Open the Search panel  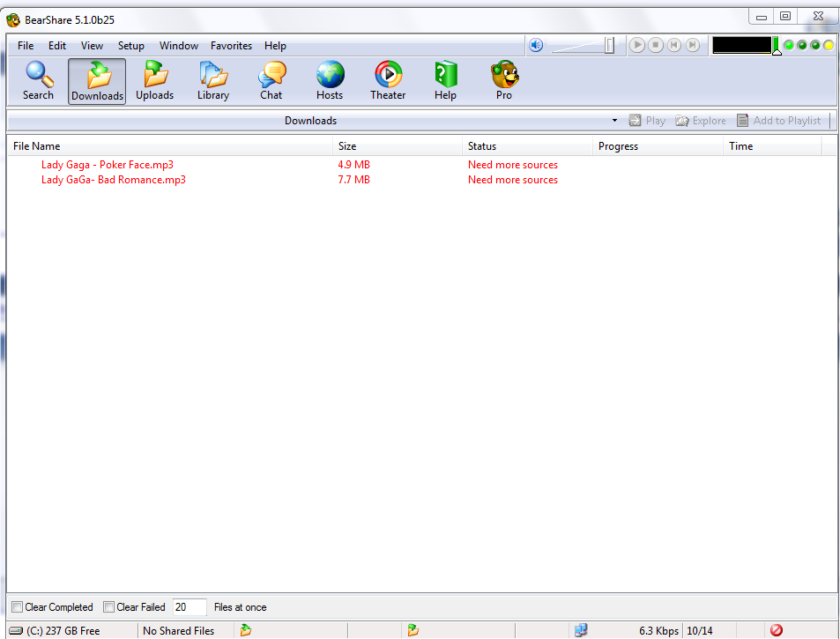point(38,81)
